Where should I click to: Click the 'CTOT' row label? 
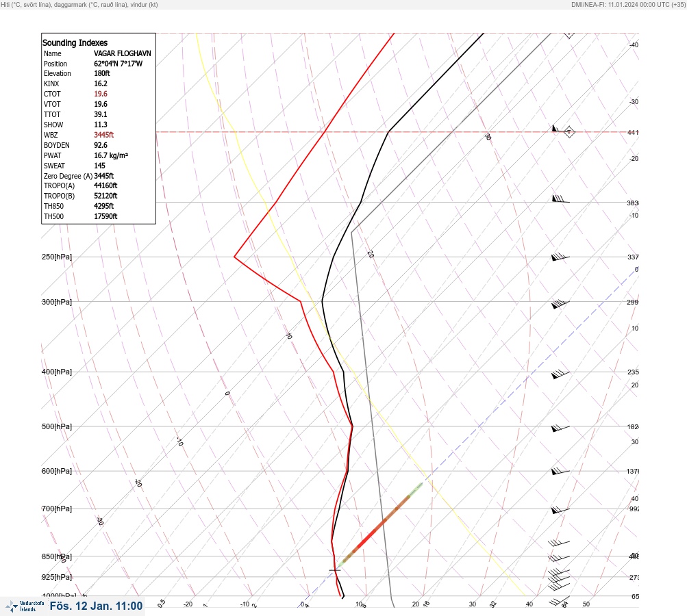coord(52,94)
